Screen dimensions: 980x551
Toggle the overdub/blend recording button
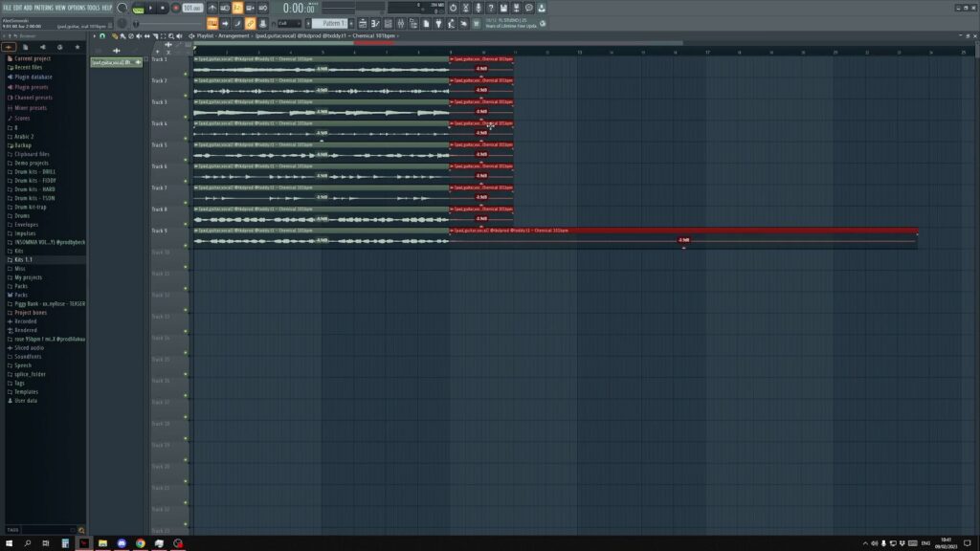(x=250, y=8)
